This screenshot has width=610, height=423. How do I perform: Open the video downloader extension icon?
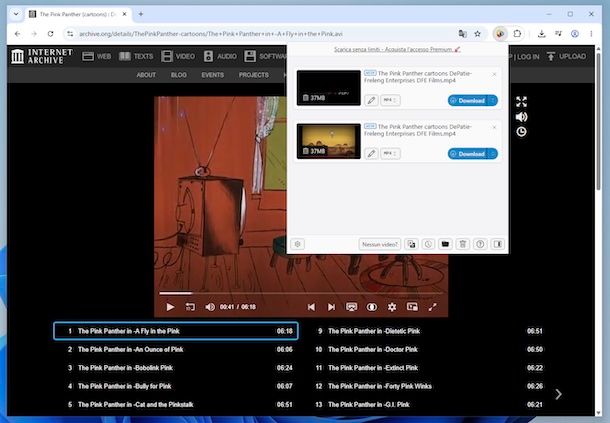[500, 34]
